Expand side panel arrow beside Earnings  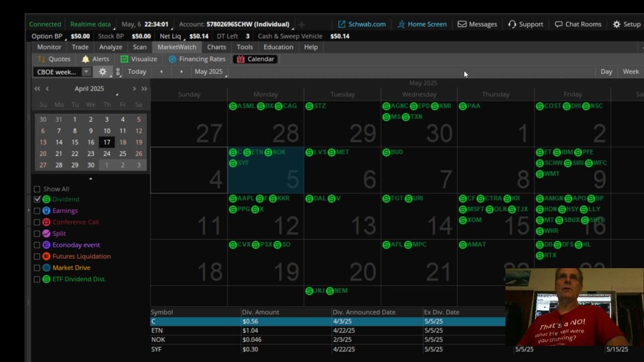(29, 211)
